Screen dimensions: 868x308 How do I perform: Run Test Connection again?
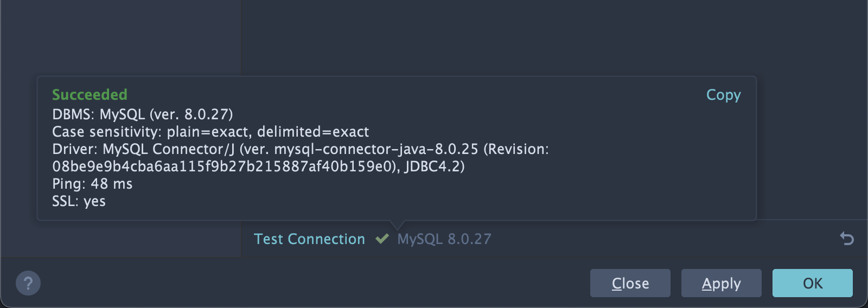(309, 239)
